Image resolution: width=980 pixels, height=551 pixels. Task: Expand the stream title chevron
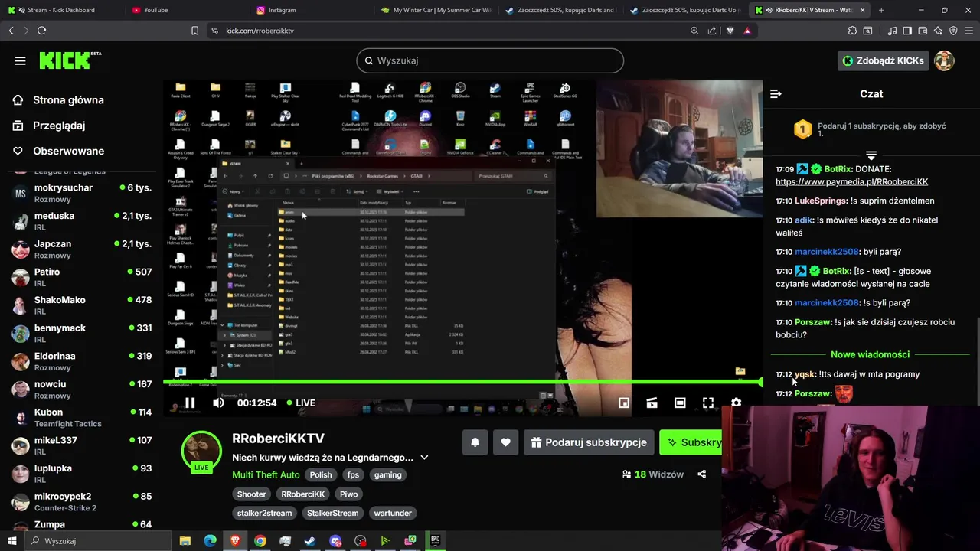coord(424,458)
